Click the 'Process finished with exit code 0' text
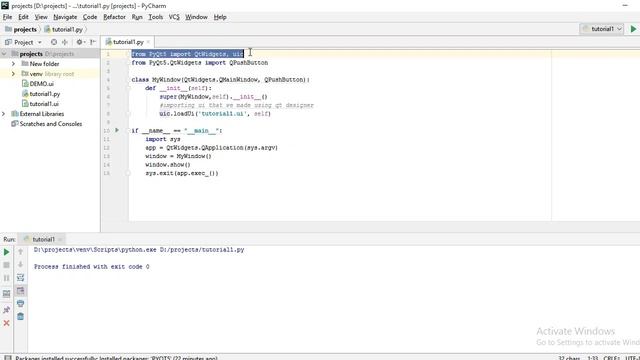 [91, 267]
